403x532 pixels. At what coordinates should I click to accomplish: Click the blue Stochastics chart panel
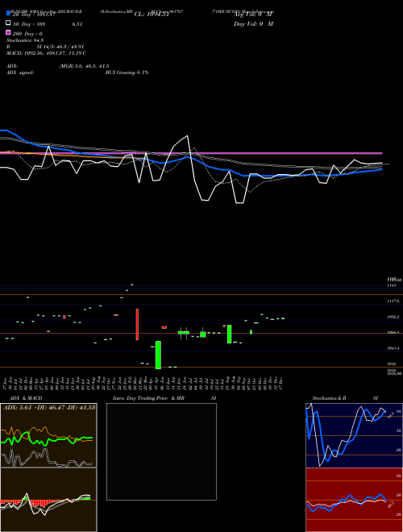354,435
